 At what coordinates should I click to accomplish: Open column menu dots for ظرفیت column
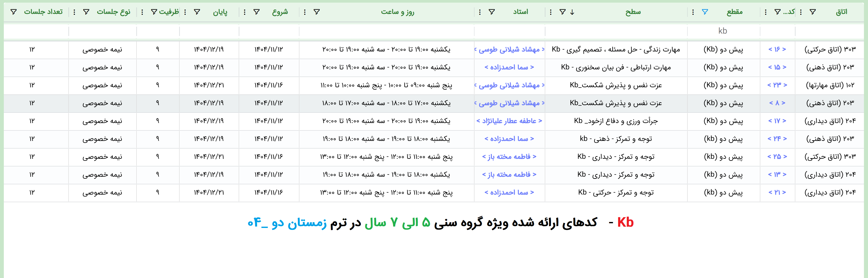[x=142, y=12]
